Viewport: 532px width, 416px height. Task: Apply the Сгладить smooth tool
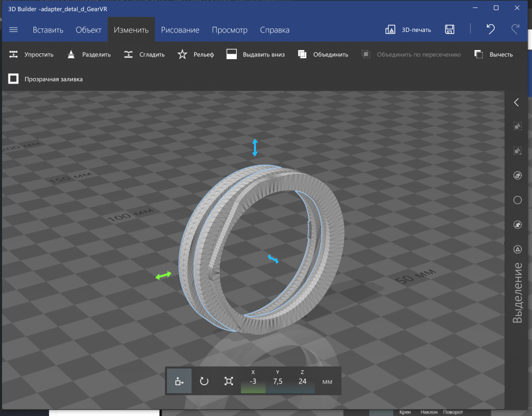pos(144,54)
